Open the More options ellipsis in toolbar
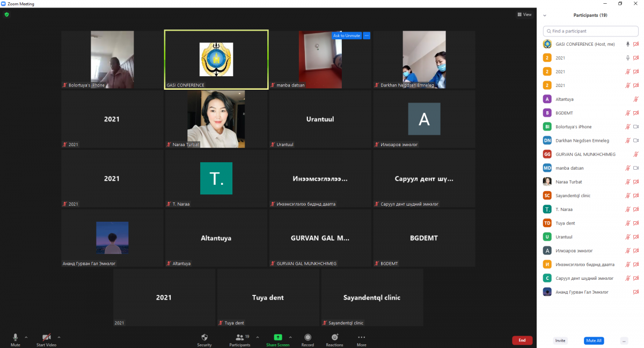Image resolution: width=644 pixels, height=348 pixels. click(x=361, y=337)
